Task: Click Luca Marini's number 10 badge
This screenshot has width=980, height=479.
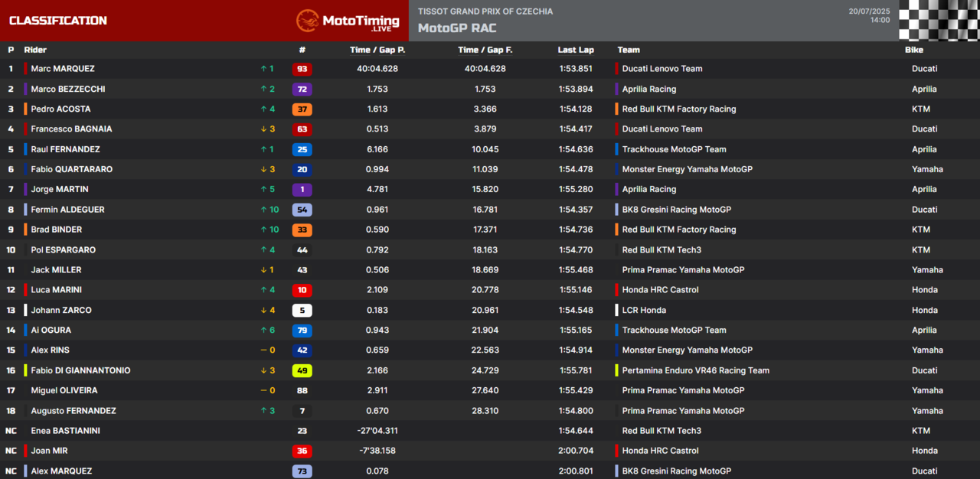Action: click(x=302, y=290)
